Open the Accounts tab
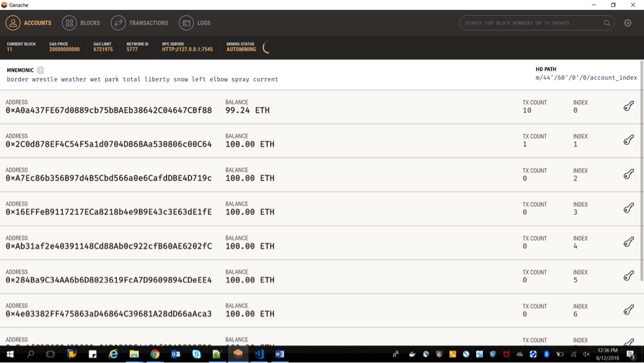 (28, 23)
